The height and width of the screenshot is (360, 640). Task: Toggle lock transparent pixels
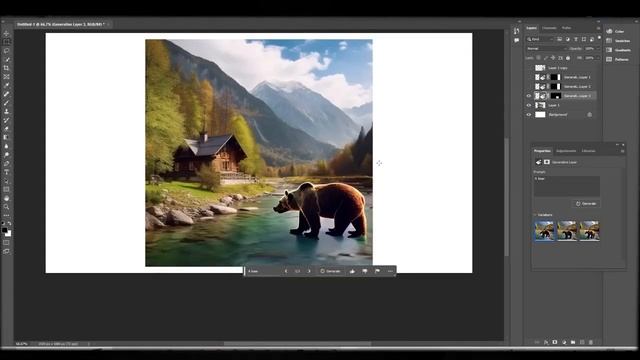coord(538,58)
